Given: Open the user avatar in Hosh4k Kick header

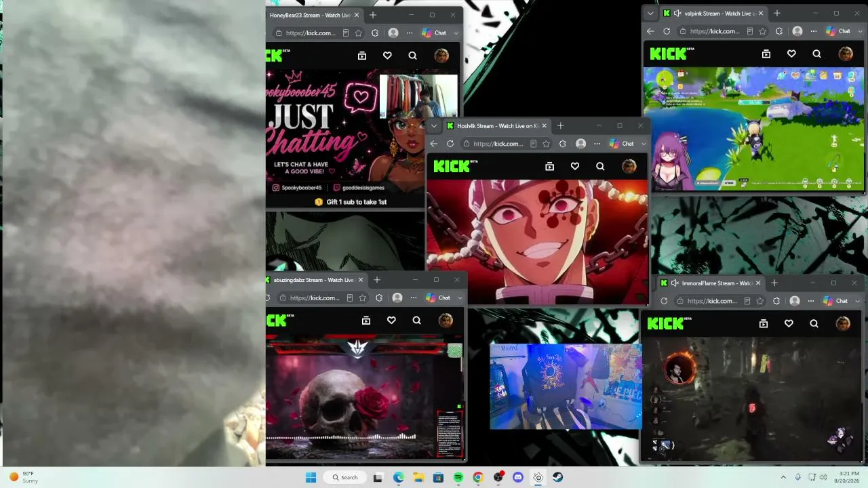Looking at the screenshot, I should [x=629, y=166].
